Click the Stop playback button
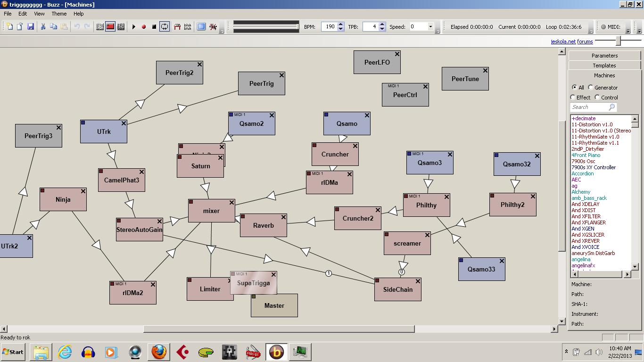The height and width of the screenshot is (362, 644). click(x=154, y=27)
